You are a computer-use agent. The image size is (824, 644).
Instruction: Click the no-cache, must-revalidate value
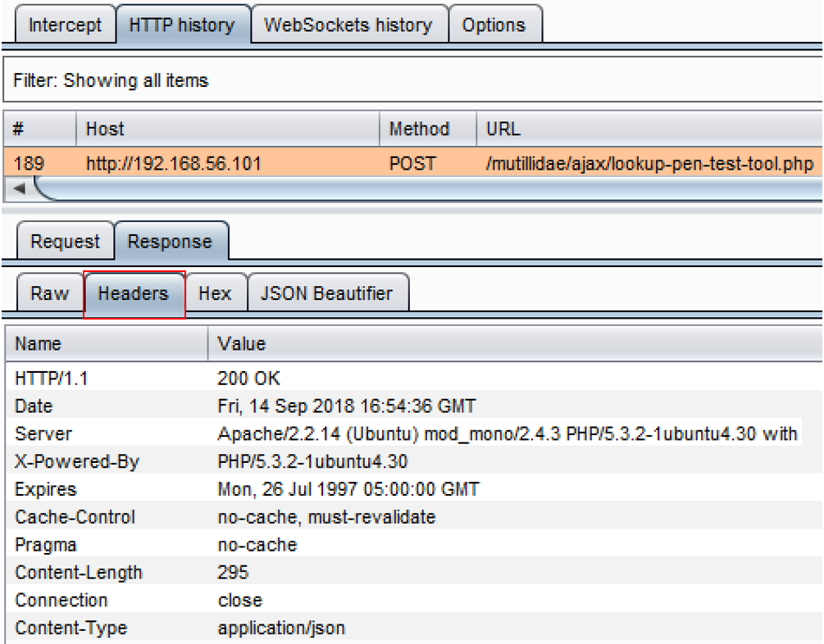tap(326, 517)
